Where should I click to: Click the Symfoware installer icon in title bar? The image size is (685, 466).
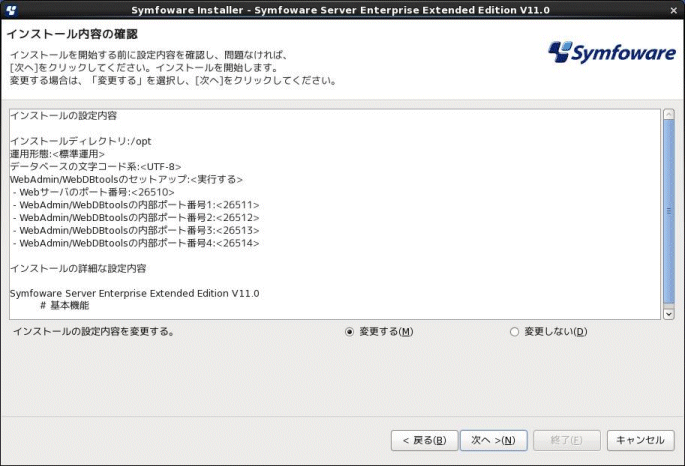coord(11,10)
